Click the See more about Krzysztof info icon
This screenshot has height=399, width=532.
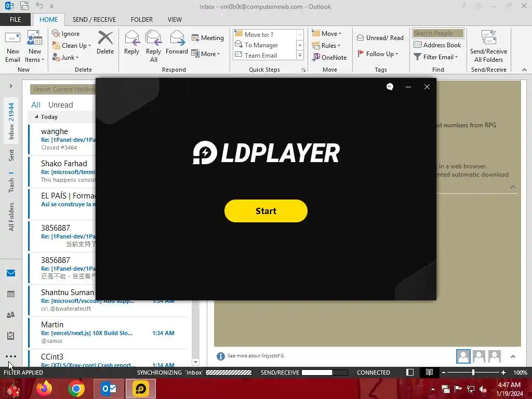(220, 356)
